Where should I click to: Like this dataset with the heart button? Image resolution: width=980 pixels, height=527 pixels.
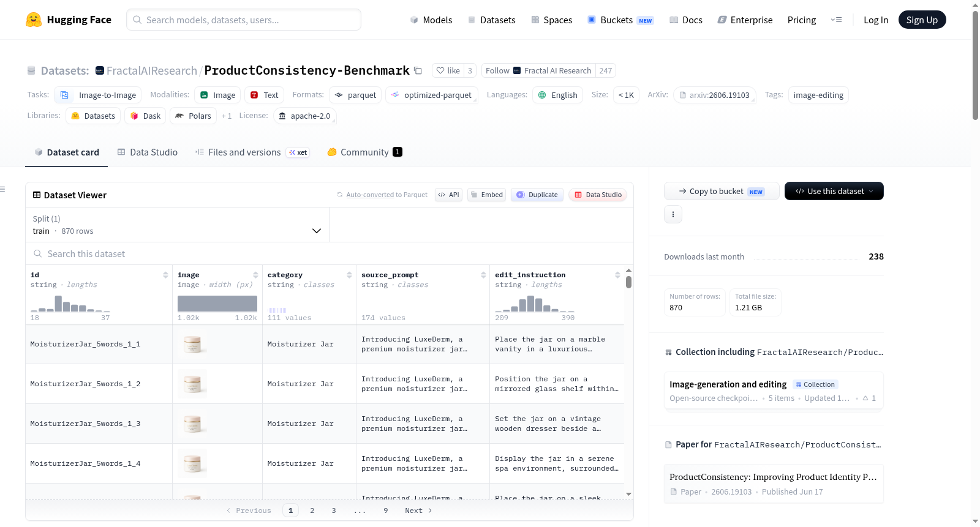[447, 70]
